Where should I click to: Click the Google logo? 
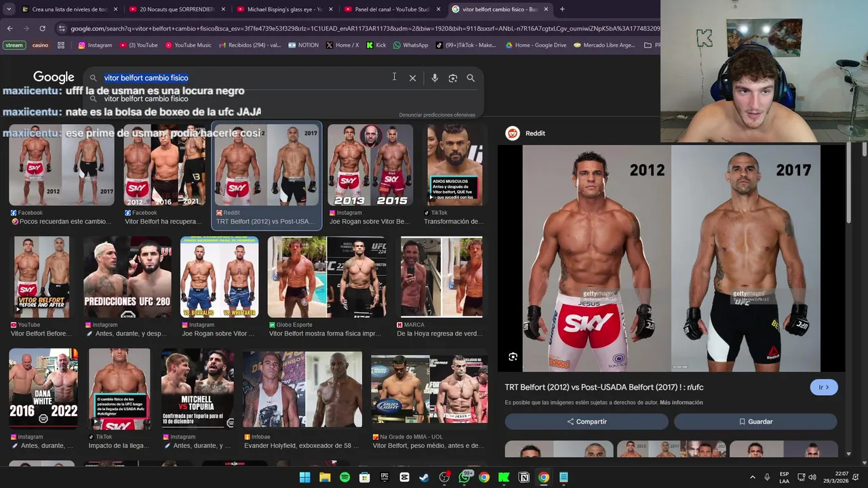coord(54,77)
